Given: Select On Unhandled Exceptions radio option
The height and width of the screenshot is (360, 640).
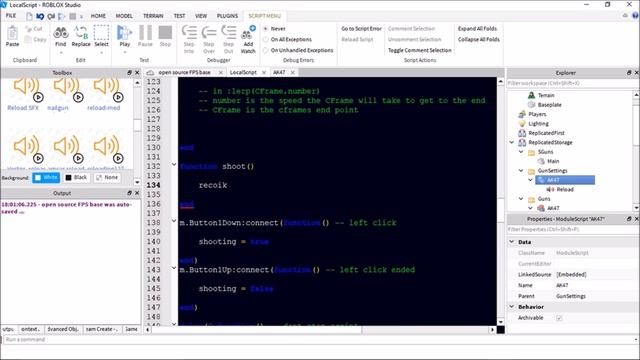Looking at the screenshot, I should [266, 50].
